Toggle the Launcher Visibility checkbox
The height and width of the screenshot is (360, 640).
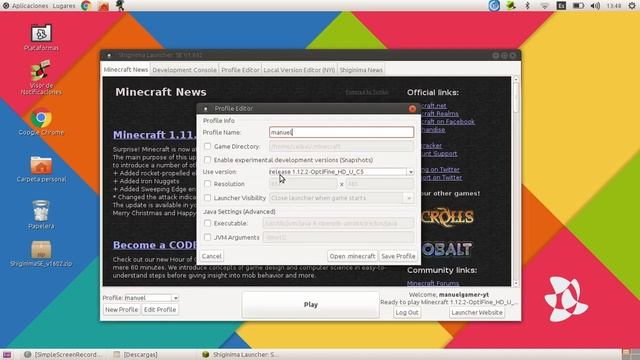[207, 198]
